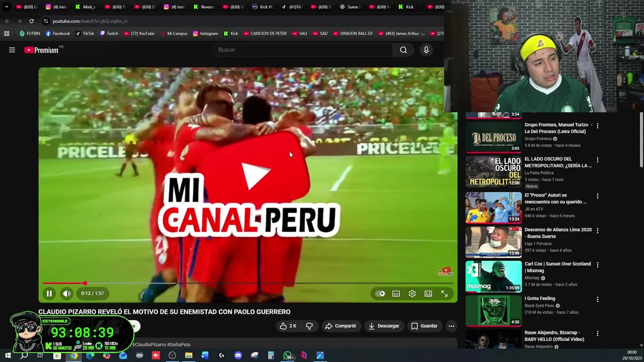The height and width of the screenshot is (362, 644).
Task: Open El Lado Oscuro del Metropolitano thumbnail
Action: point(494,171)
